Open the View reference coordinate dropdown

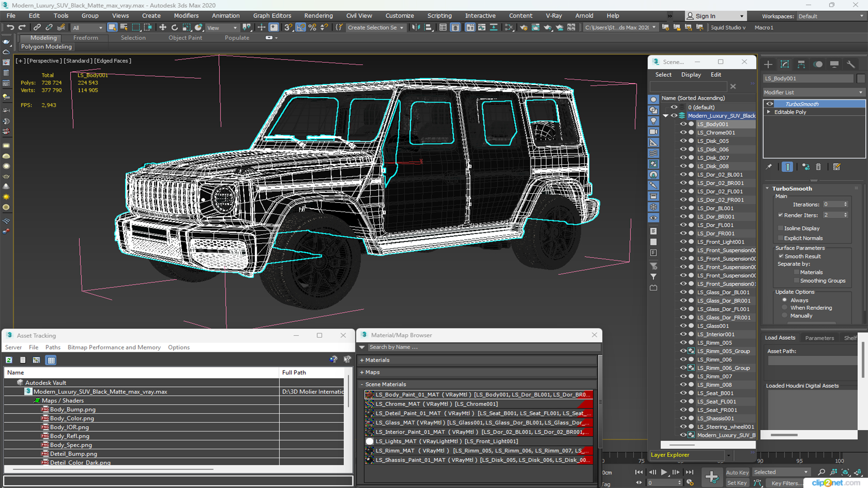pyautogui.click(x=222, y=28)
